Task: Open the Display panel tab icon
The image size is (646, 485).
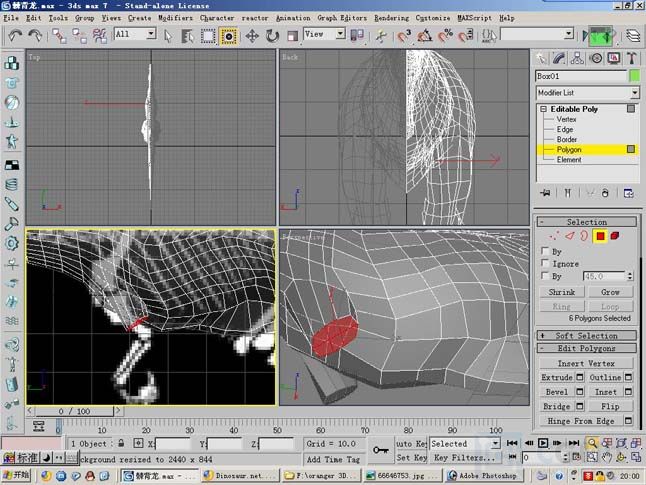Action: pos(614,58)
